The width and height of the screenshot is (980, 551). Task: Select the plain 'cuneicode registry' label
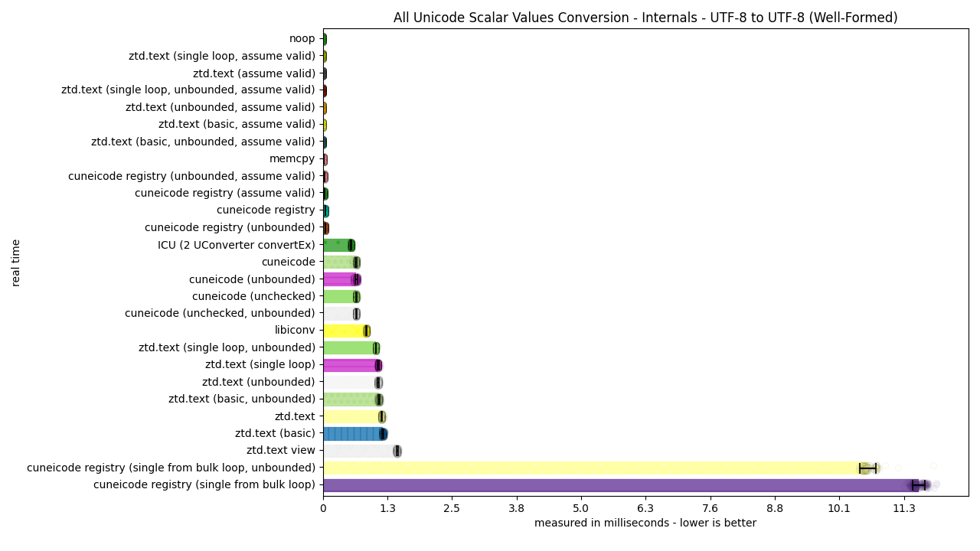(x=266, y=210)
